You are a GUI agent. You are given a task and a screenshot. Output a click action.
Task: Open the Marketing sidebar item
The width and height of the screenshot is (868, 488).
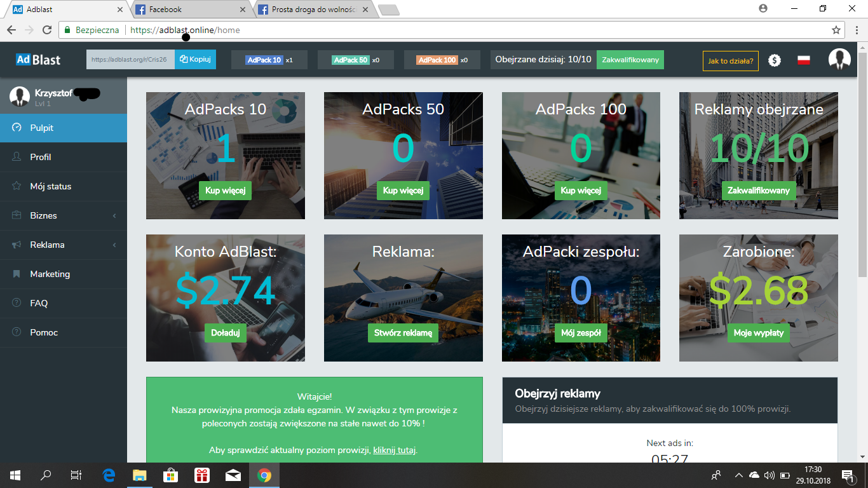(x=64, y=274)
